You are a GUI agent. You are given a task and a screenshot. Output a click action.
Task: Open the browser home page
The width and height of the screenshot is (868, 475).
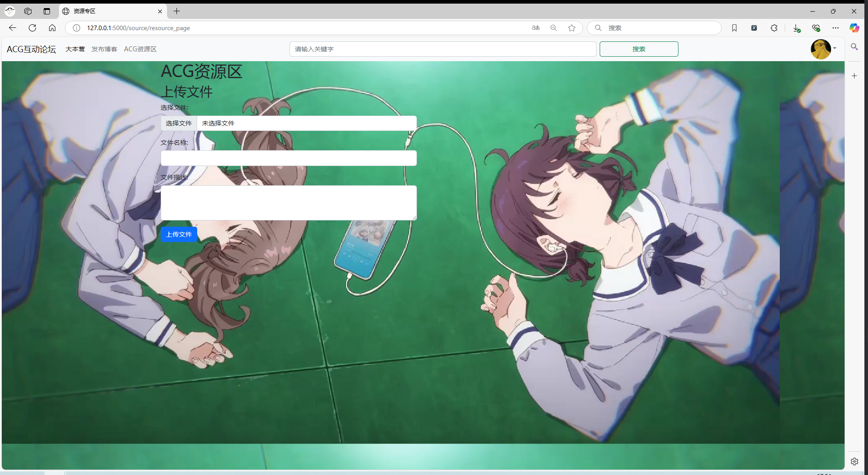pos(52,28)
